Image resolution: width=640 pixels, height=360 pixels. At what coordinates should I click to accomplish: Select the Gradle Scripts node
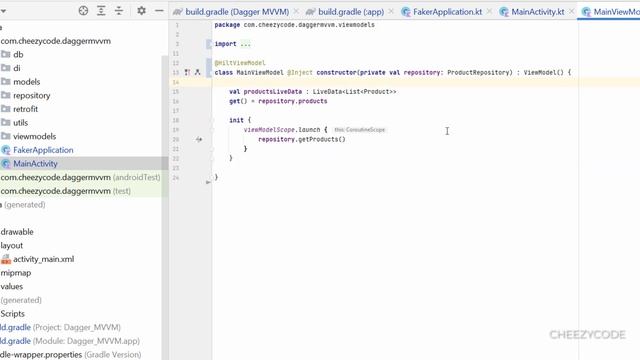12,313
